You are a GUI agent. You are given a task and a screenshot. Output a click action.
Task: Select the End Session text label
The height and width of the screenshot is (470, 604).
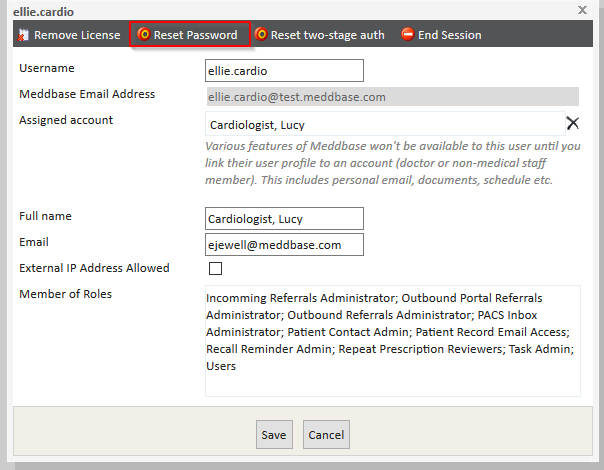449,35
